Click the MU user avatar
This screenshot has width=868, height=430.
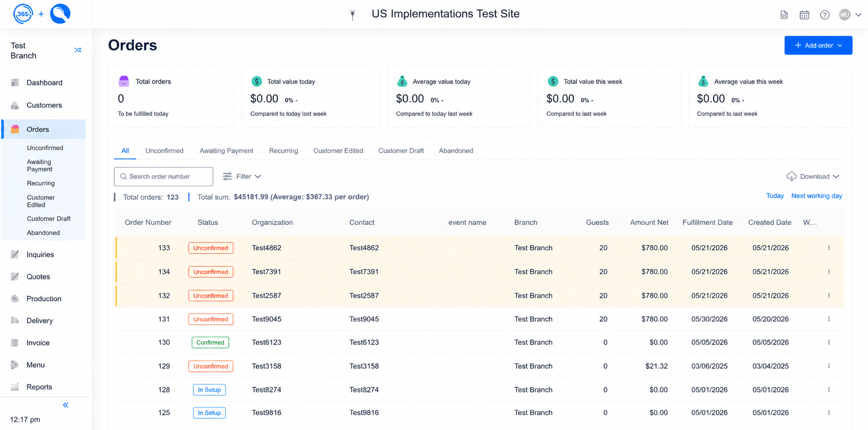coord(845,15)
